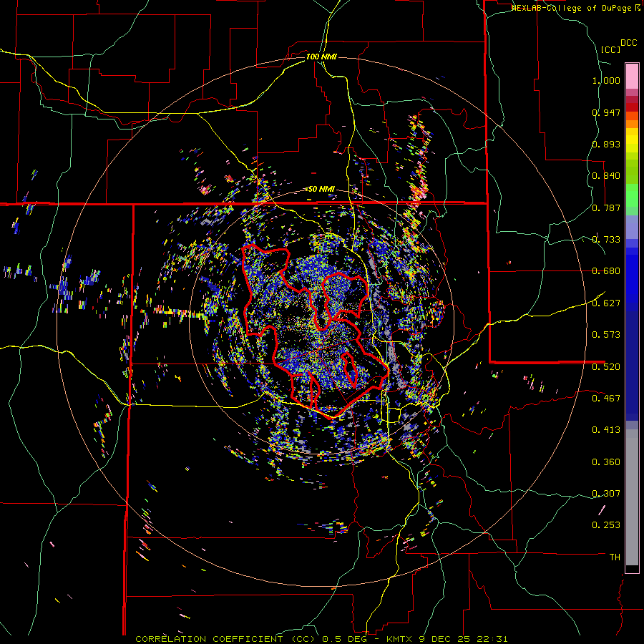Select the 0.840 scale value
The height and width of the screenshot is (644, 644).
tap(606, 176)
